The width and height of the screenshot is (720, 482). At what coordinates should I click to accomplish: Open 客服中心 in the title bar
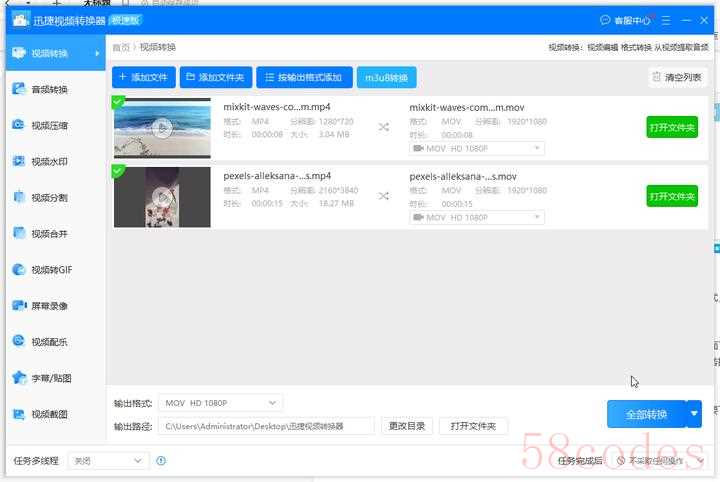coord(625,21)
